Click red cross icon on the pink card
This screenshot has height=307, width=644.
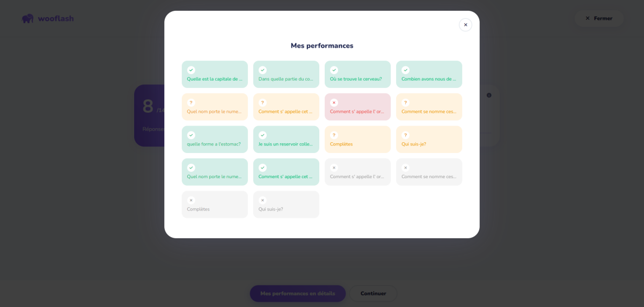tap(334, 103)
